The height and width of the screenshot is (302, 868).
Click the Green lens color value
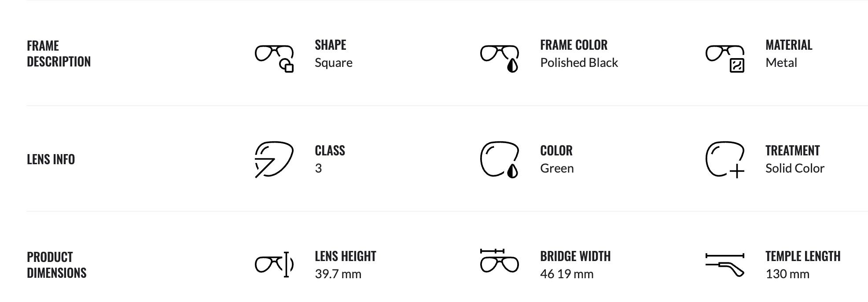pyautogui.click(x=557, y=169)
